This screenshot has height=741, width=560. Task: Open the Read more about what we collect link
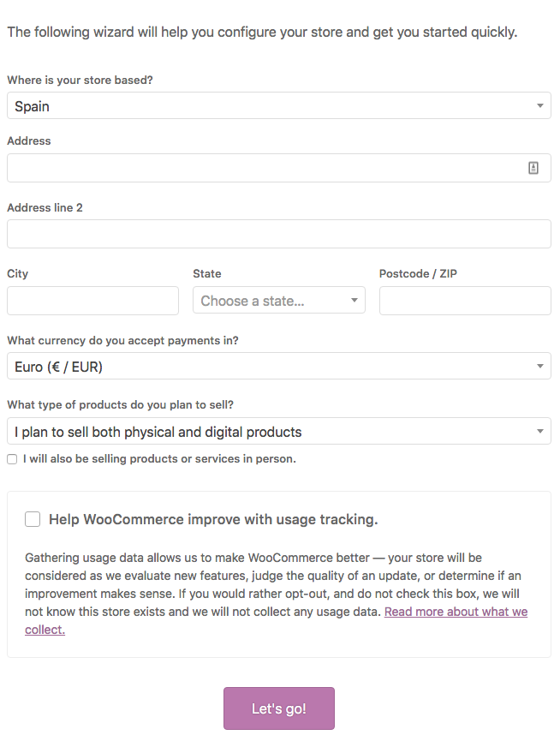(456, 612)
